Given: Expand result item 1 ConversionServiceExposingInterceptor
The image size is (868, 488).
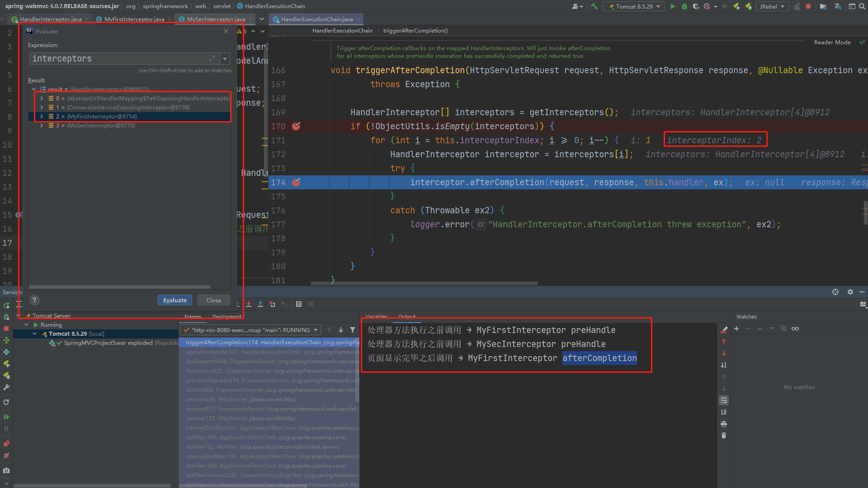Looking at the screenshot, I should tap(42, 107).
